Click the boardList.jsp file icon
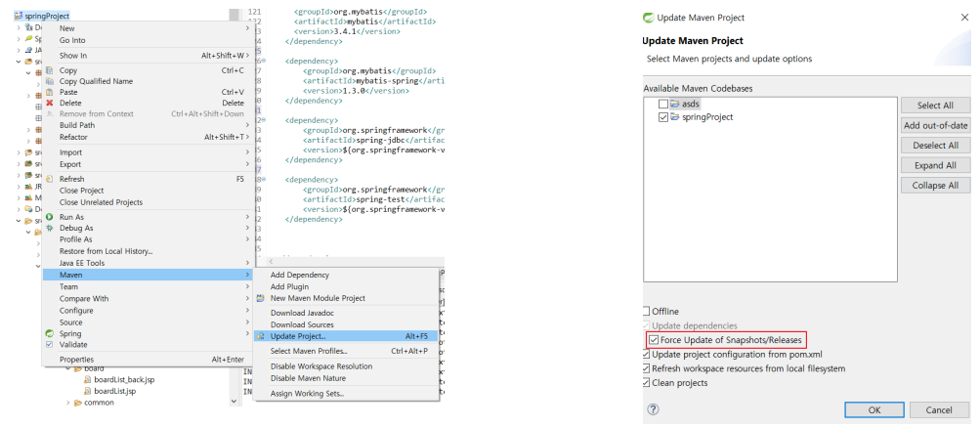Image resolution: width=980 pixels, height=428 pixels. (88, 391)
